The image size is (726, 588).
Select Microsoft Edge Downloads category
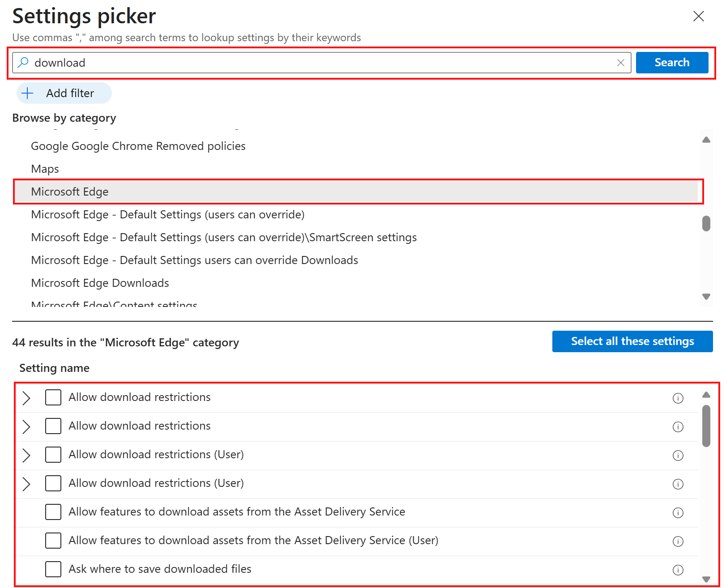(x=100, y=283)
